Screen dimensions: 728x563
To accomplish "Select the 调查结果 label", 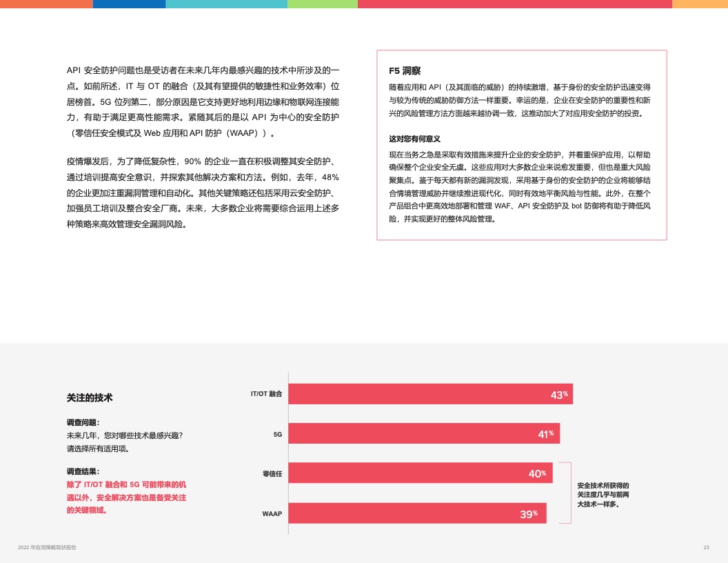I will (83, 471).
